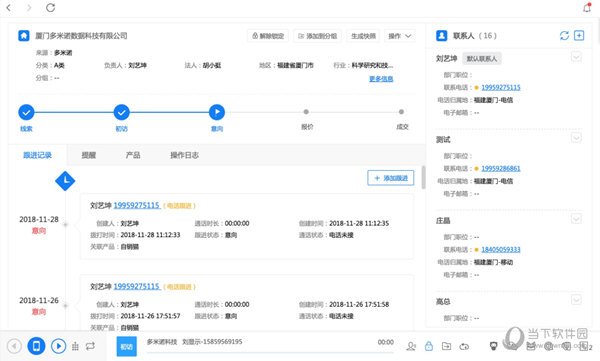Click the shield icon in the bottom bar

(x=494, y=346)
